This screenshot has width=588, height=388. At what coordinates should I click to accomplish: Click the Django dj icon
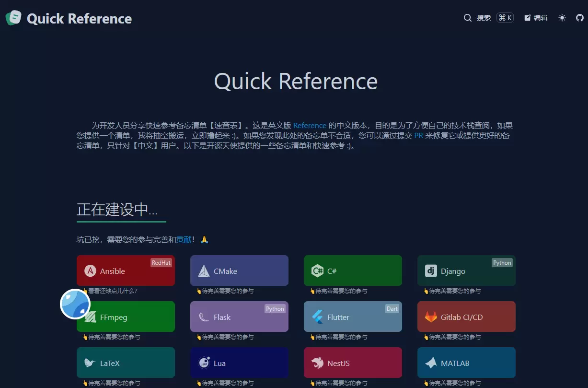tap(431, 271)
